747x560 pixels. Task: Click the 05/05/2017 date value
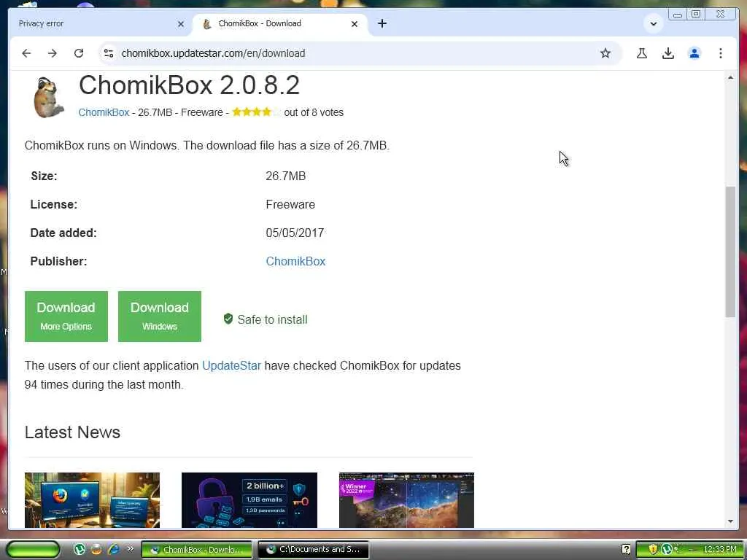(x=295, y=233)
